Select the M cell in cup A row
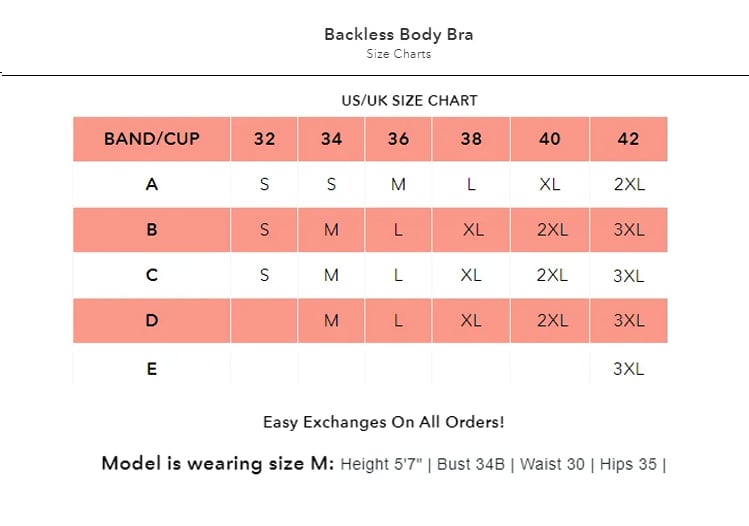749x526 pixels. tap(398, 184)
